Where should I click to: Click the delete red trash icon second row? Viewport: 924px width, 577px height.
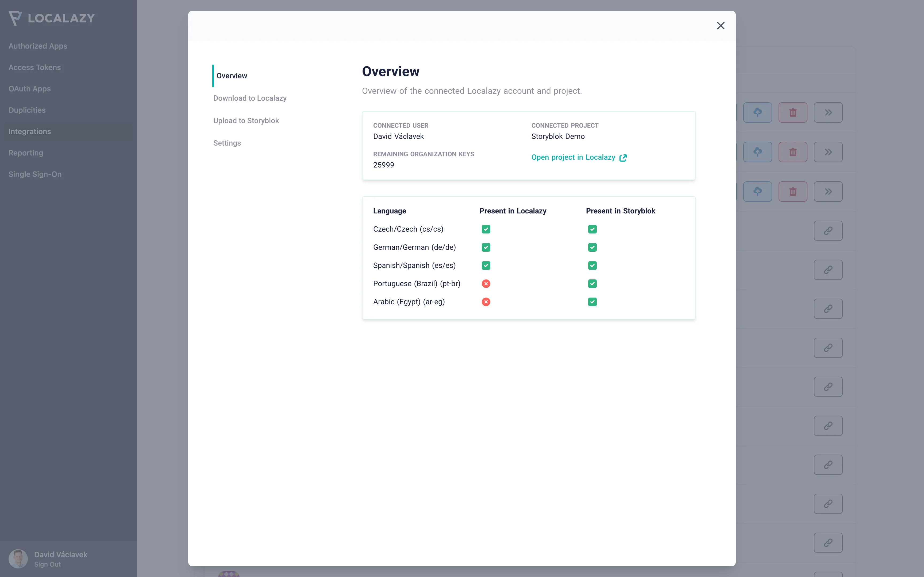[793, 151]
